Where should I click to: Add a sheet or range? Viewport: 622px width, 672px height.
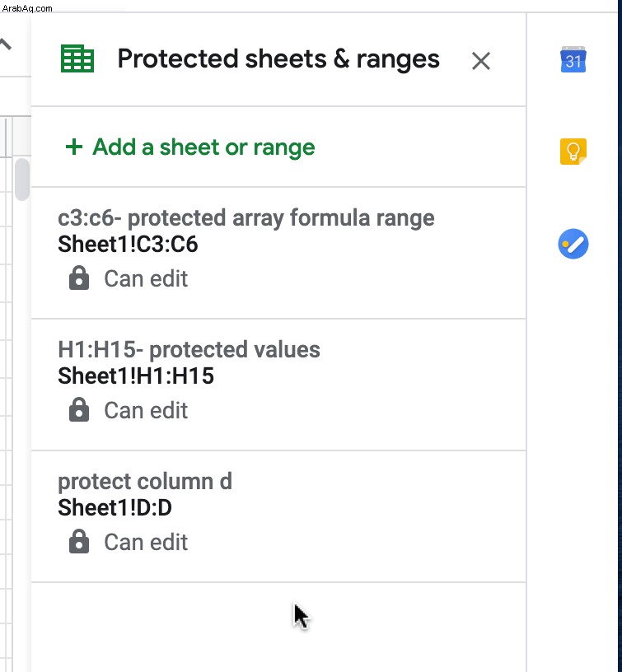190,147
